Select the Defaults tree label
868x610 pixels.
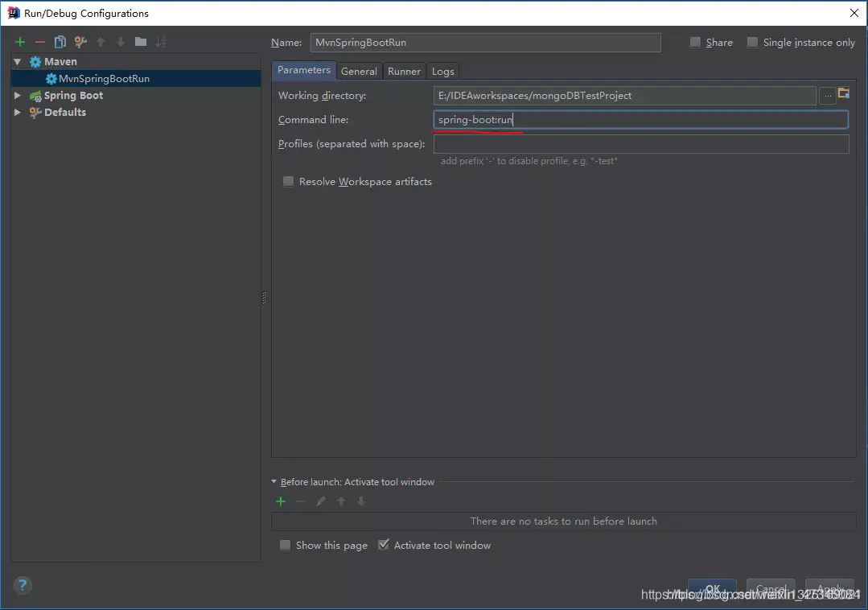[x=65, y=113]
